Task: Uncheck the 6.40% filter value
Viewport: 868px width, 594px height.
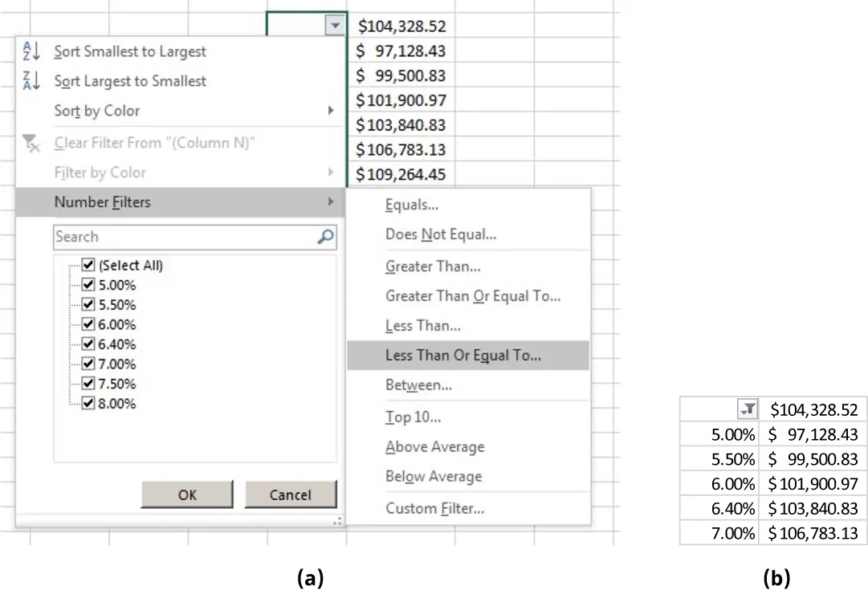Action: pyautogui.click(x=87, y=344)
